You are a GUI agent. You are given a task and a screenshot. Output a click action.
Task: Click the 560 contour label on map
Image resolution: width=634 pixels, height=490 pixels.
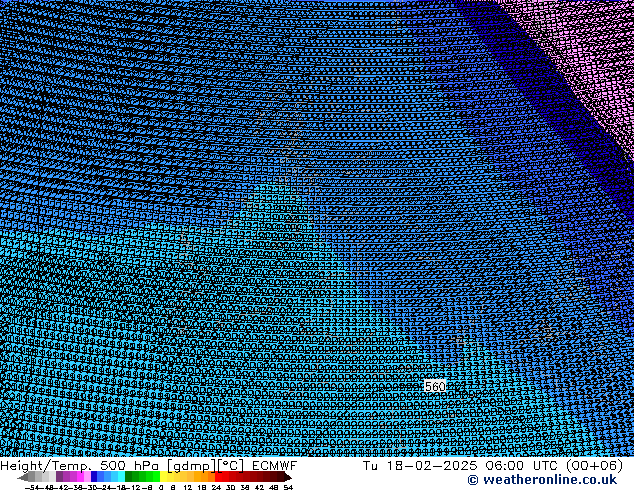tap(435, 387)
